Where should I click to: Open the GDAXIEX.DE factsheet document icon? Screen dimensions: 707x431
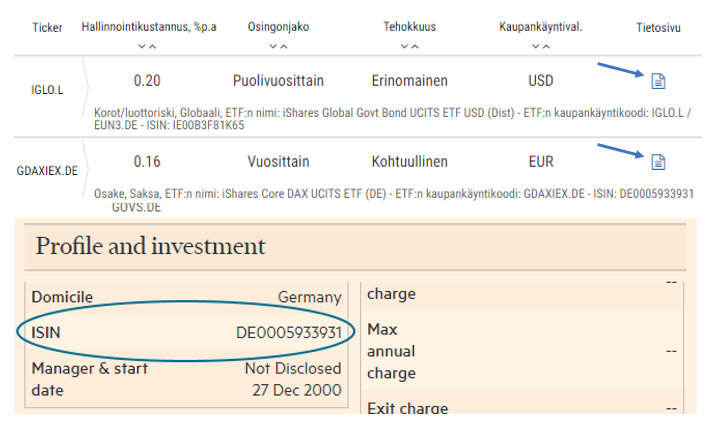pyautogui.click(x=658, y=161)
